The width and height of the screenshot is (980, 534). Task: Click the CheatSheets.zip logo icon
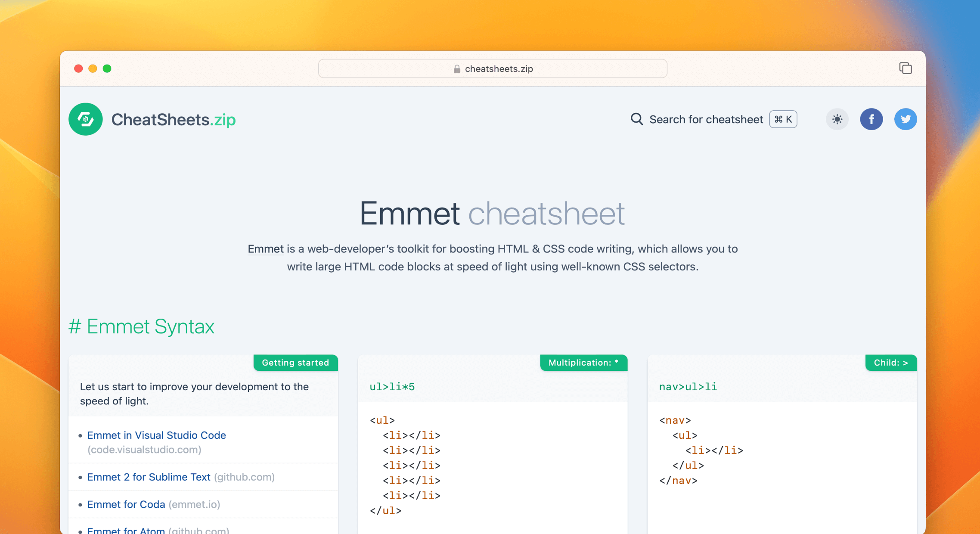(85, 119)
